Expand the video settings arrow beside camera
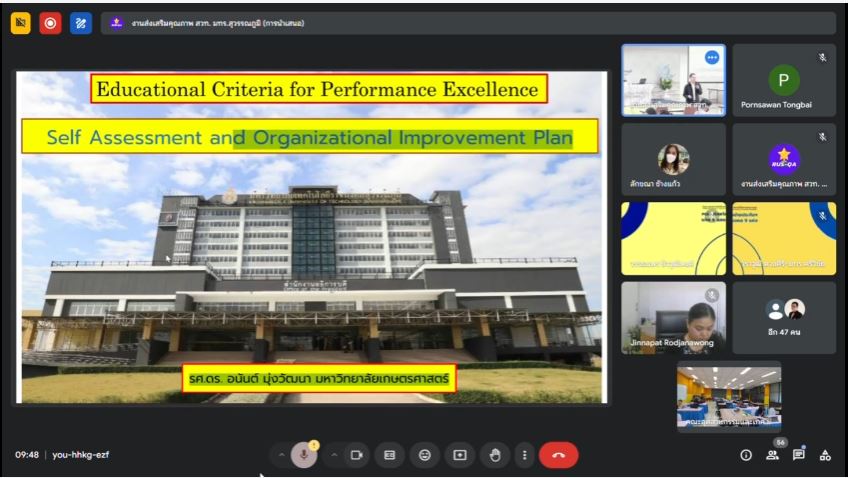Screen dimensions: 848x478 coord(334,455)
